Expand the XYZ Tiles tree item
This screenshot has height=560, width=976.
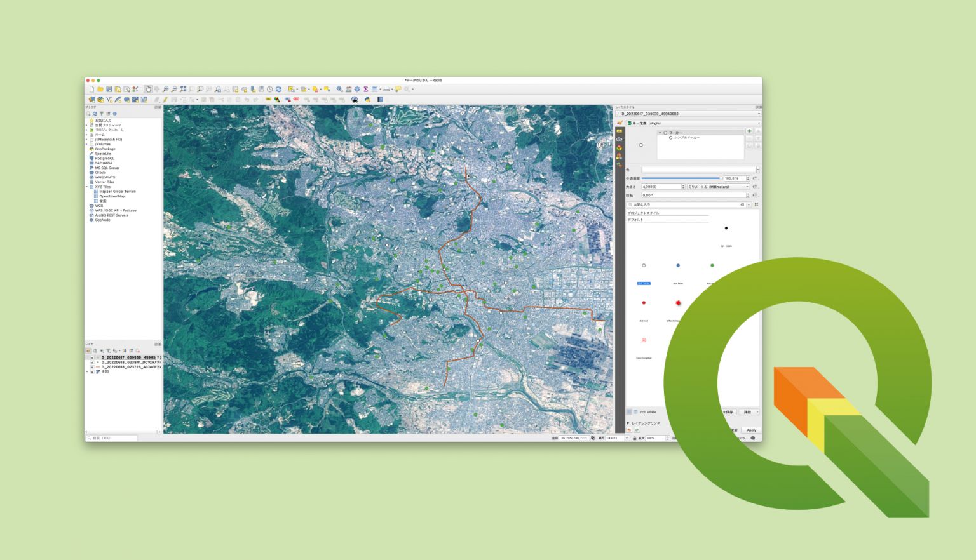(x=86, y=187)
